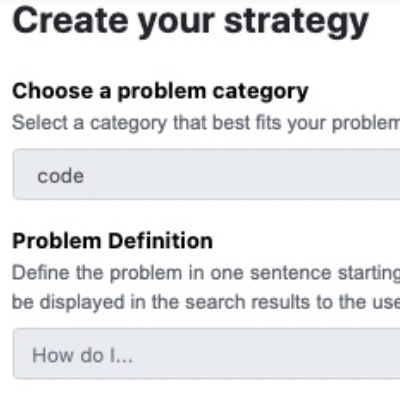Click the word strategy in the page title

pyautogui.click(x=296, y=22)
